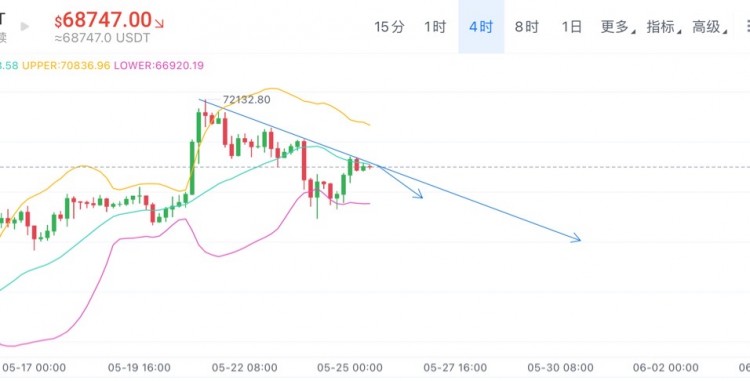Screen dimensions: 750x381
Task: Click the short blue arrow tip
Action: coord(419,195)
